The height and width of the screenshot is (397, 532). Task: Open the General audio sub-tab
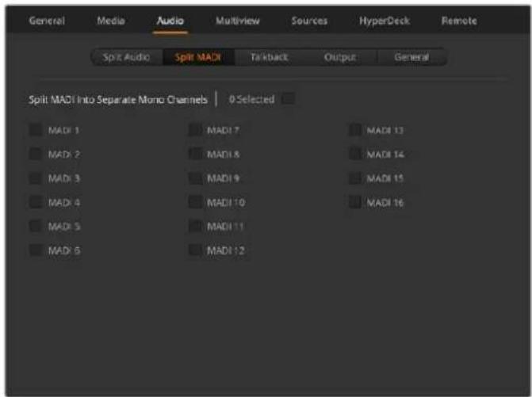411,57
